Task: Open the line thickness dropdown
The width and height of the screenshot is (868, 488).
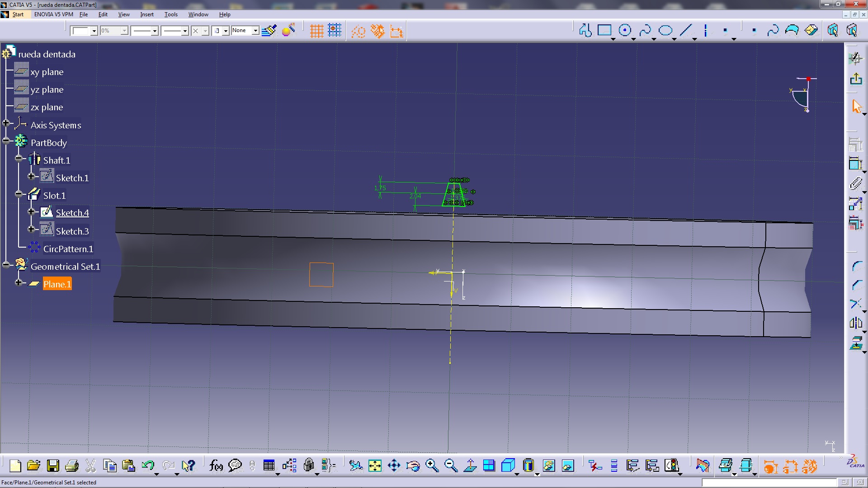Action: (x=154, y=31)
